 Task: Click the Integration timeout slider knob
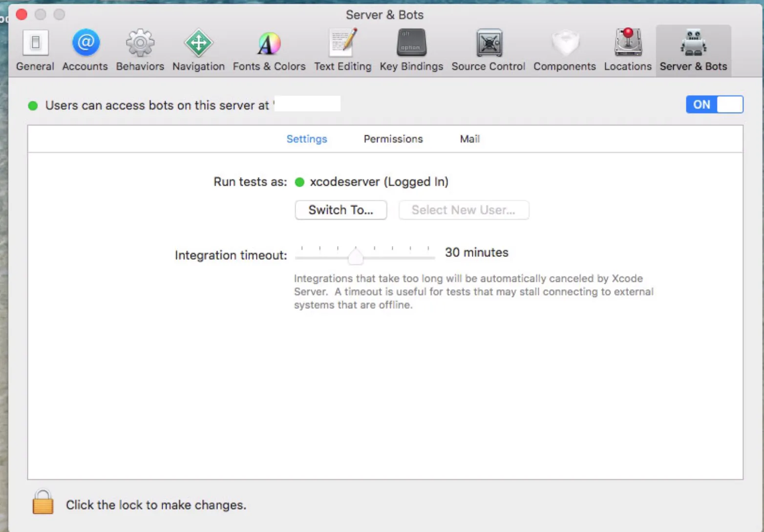[356, 256]
